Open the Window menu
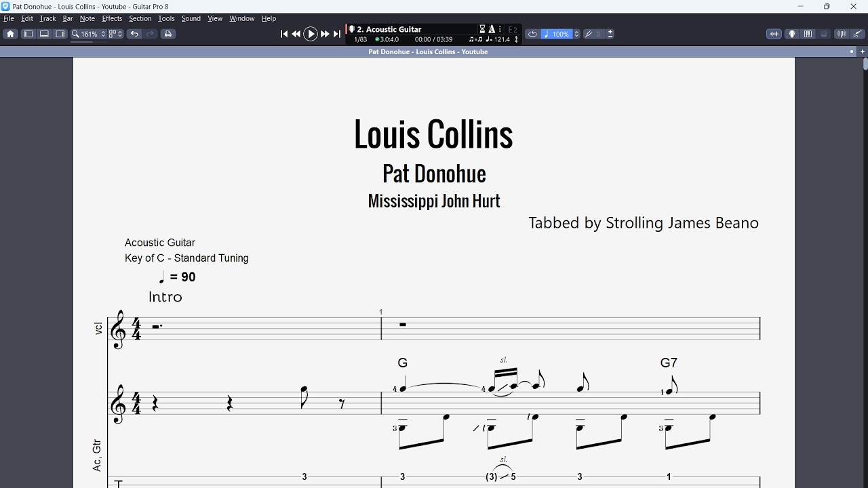Image resolution: width=868 pixels, height=488 pixels. 242,18
